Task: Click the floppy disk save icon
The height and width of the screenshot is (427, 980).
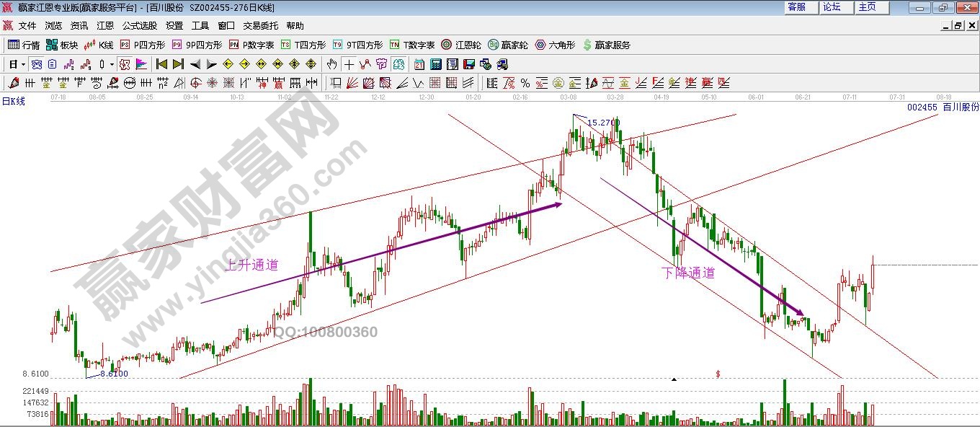Action: coord(468,64)
